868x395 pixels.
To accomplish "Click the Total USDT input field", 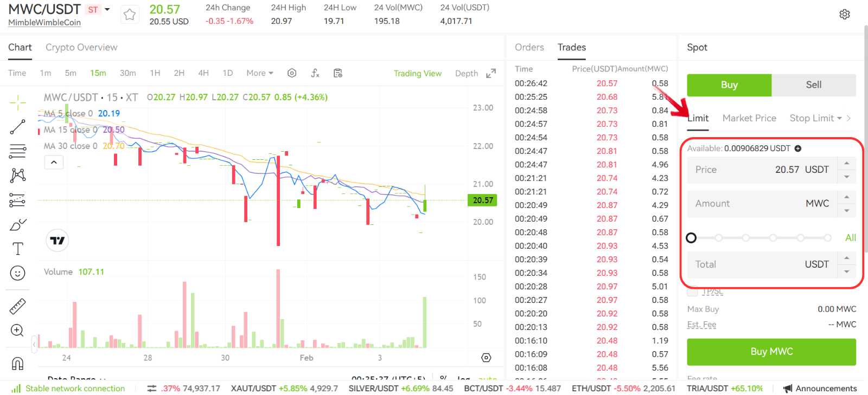I will (762, 265).
